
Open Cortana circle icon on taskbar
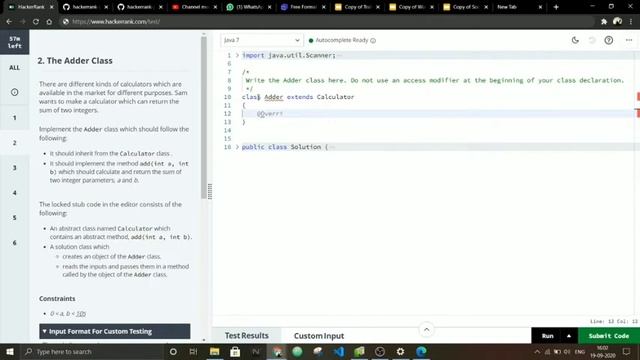click(x=173, y=351)
